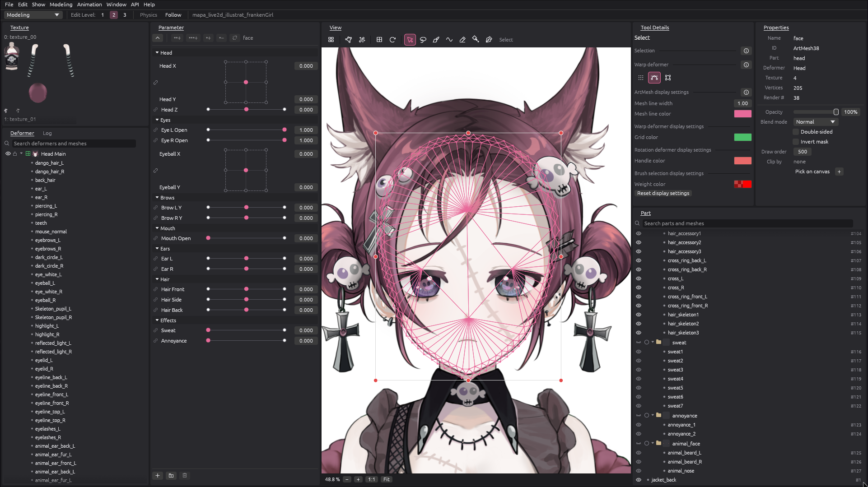Viewport: 868px width, 487px height.
Task: Activate the pen nib tool
Action: click(x=489, y=40)
